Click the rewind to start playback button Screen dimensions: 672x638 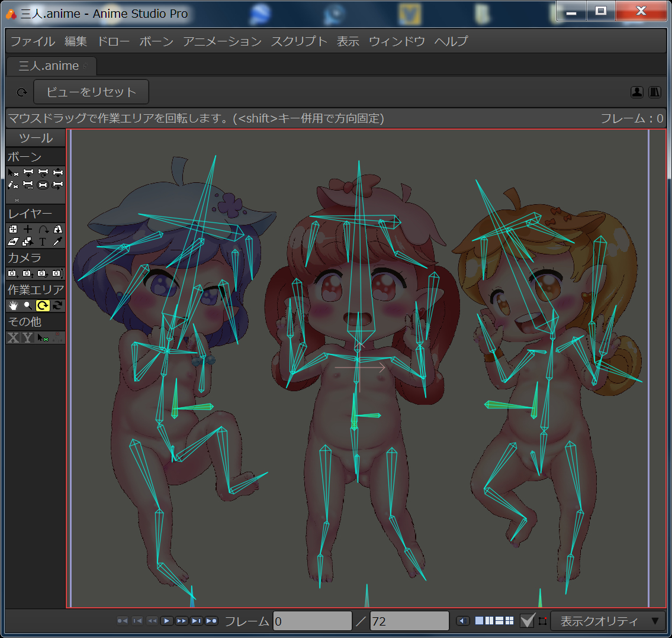tap(122, 620)
